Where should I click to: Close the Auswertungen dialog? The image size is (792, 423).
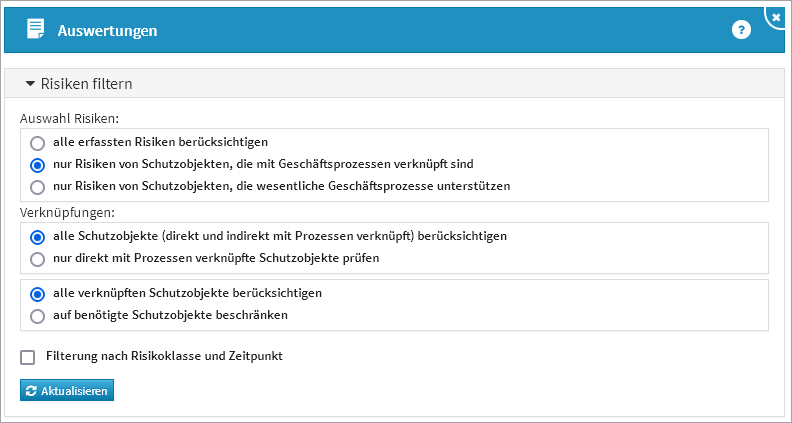coord(776,17)
